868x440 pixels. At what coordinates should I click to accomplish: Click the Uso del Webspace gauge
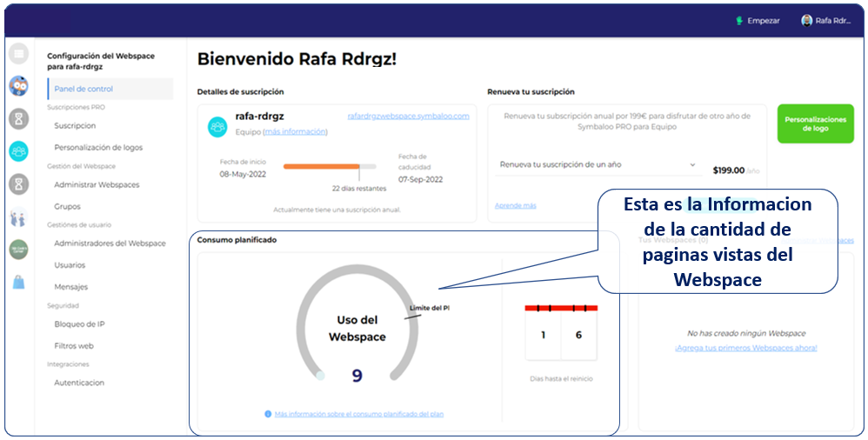click(x=357, y=323)
